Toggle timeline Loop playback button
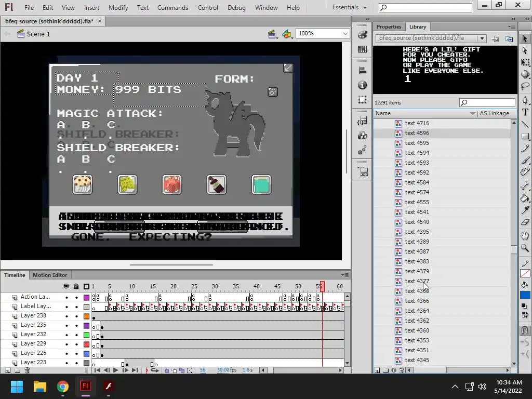This screenshot has width=532, height=399. click(x=155, y=370)
